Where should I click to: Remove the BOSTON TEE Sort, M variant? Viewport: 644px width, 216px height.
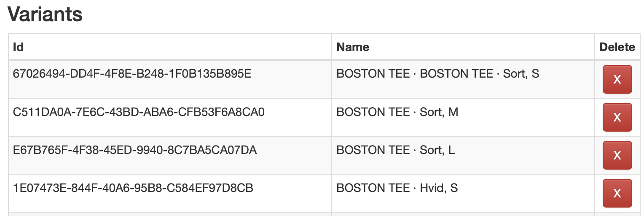(617, 117)
